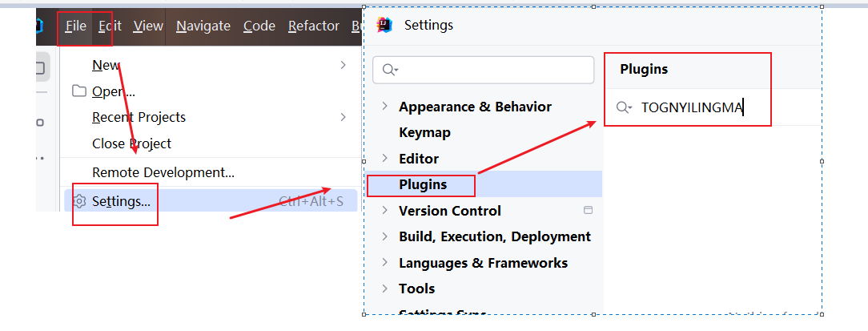Click the gear icon beside Settings menu entry
The width and height of the screenshot is (868, 331).
(x=79, y=200)
